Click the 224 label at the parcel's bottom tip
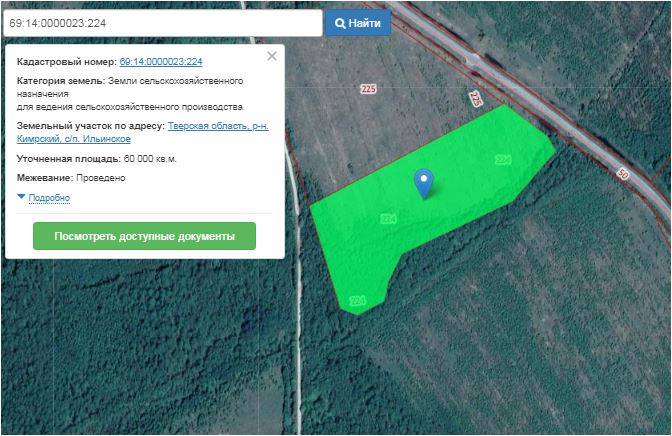The height and width of the screenshot is (436, 672). click(359, 300)
